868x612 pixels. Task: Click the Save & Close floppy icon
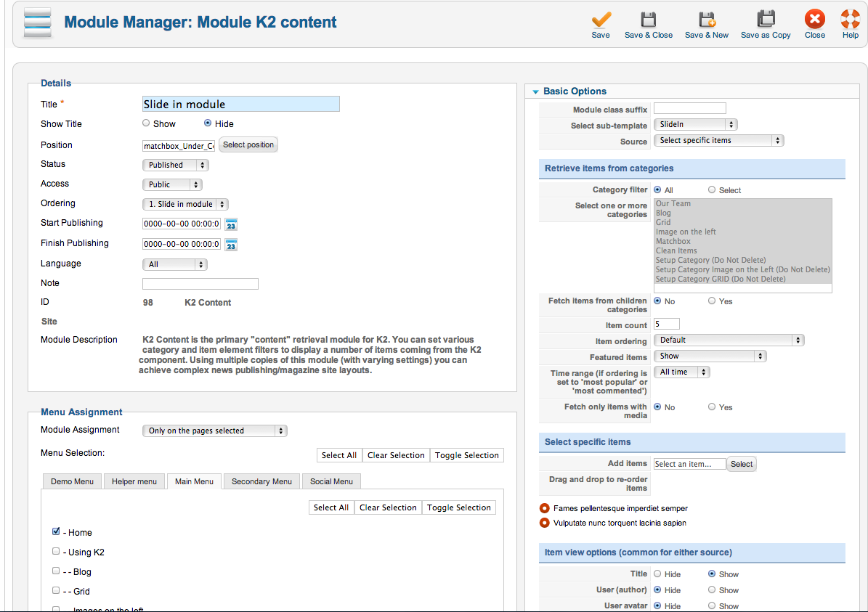(648, 20)
